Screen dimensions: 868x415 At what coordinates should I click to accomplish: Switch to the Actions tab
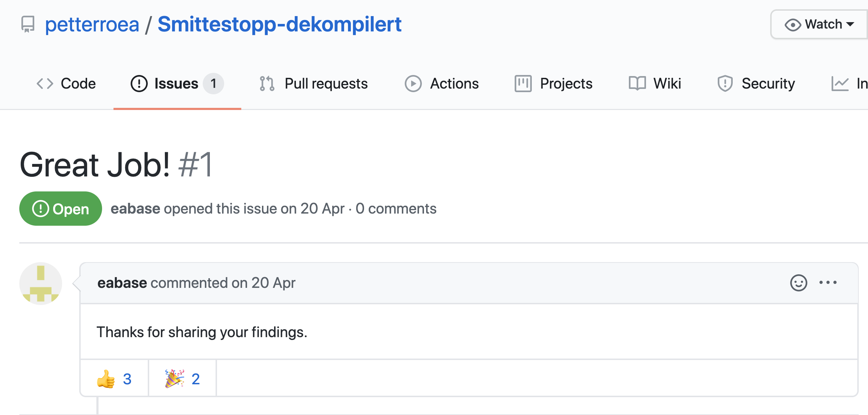454,84
